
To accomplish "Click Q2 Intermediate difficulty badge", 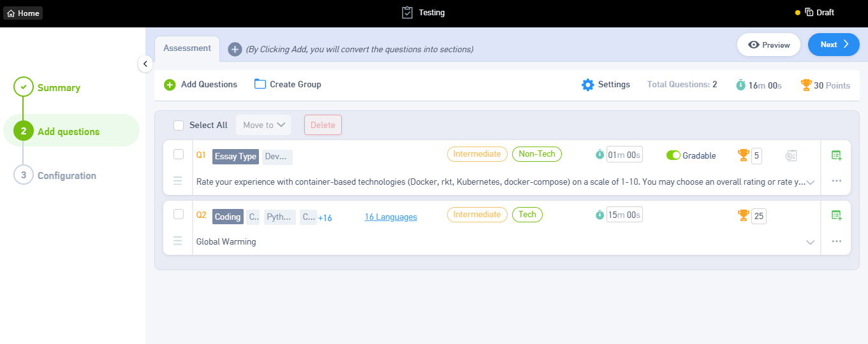I will (477, 215).
